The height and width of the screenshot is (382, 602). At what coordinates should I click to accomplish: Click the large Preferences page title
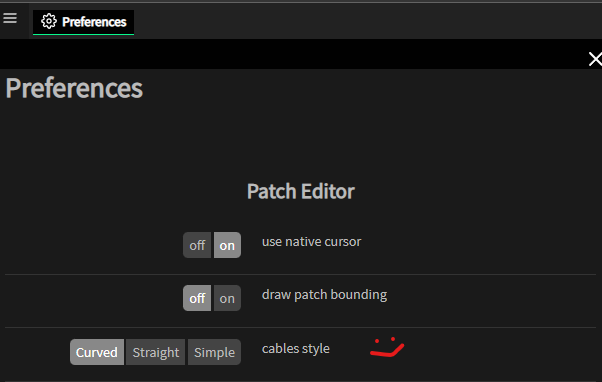(x=74, y=88)
